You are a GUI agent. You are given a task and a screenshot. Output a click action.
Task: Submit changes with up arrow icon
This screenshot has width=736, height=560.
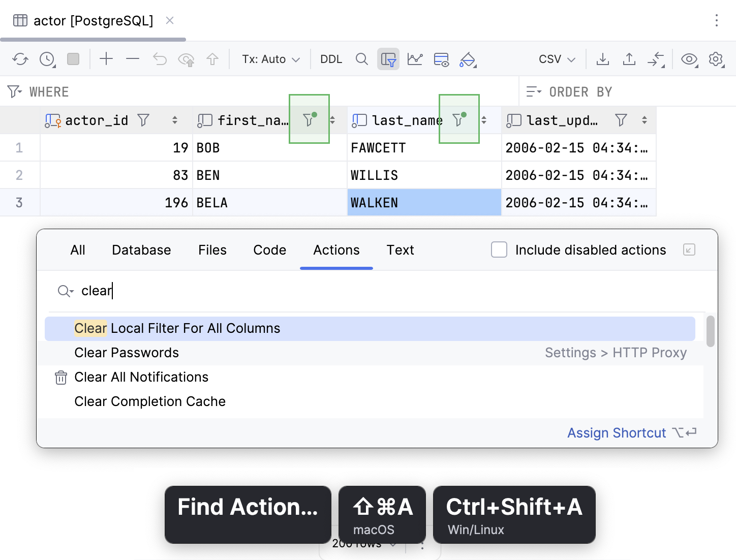click(212, 59)
